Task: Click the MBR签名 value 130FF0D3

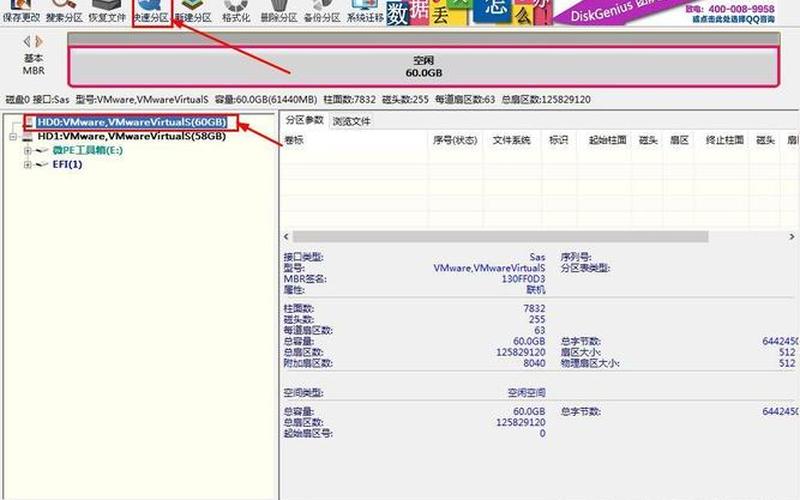Action: pyautogui.click(x=523, y=279)
